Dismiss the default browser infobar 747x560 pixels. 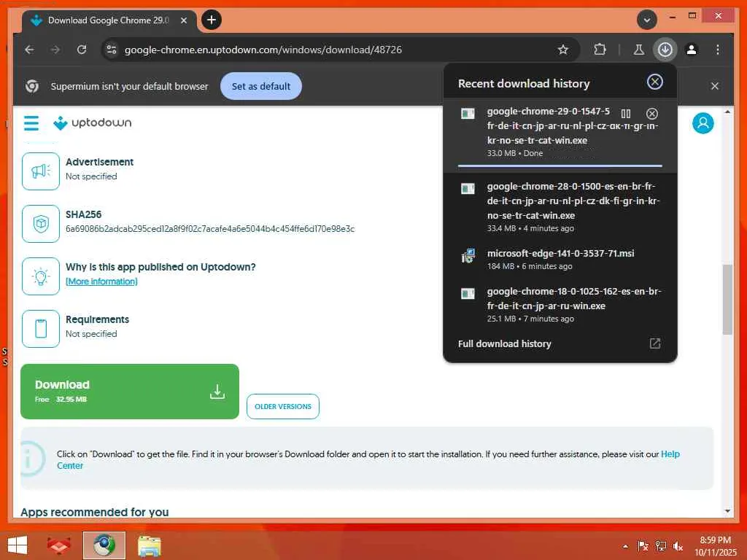[715, 86]
